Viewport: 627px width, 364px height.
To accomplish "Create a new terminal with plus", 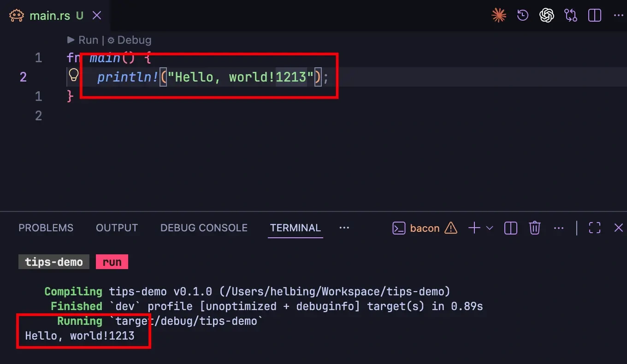I will pos(474,228).
